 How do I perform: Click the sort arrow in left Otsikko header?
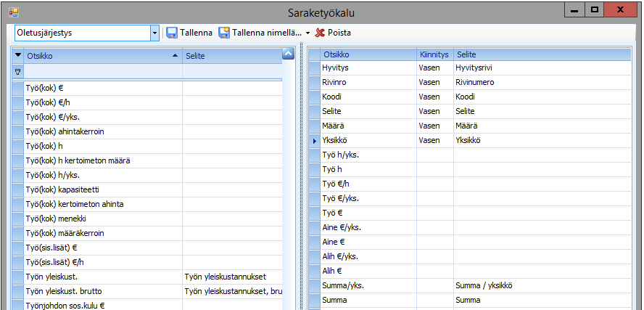pos(174,55)
